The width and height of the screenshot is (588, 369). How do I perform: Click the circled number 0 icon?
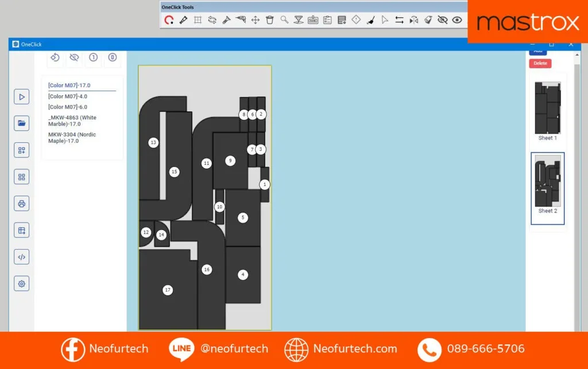pyautogui.click(x=113, y=57)
